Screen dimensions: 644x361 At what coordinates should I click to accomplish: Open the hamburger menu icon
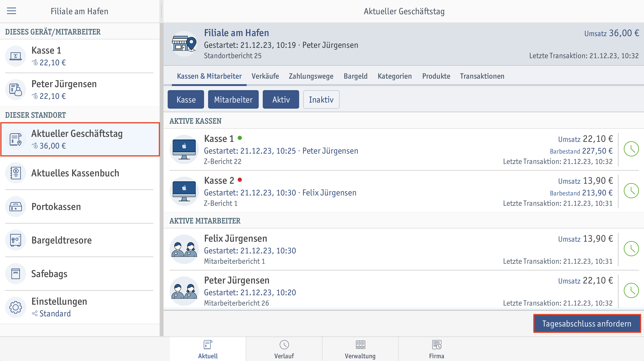tap(11, 11)
